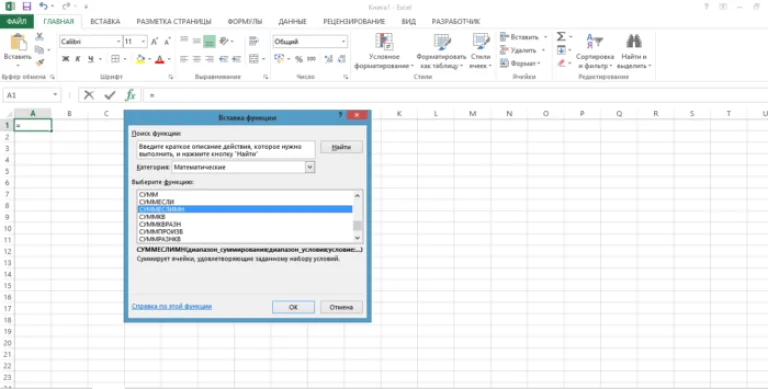
Task: Open the fill color dropdown arrow
Action: pos(149,59)
